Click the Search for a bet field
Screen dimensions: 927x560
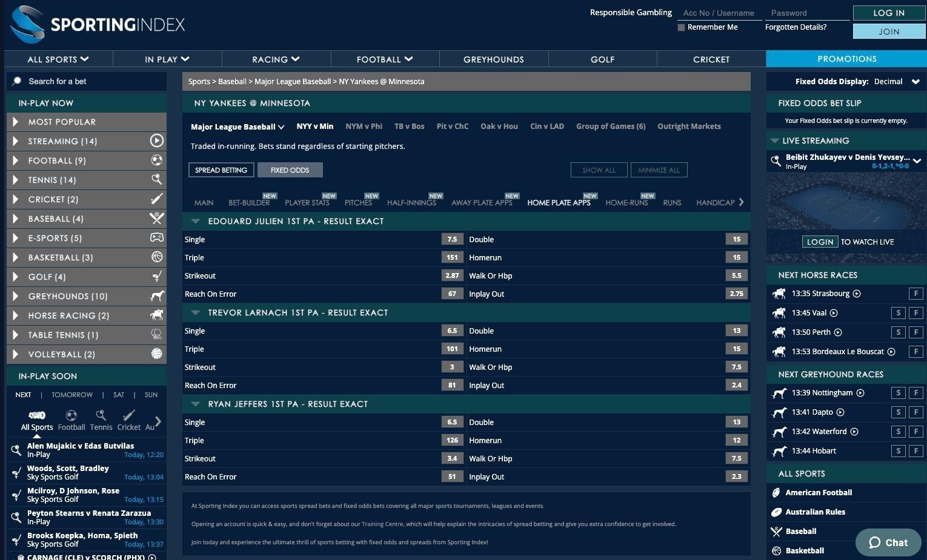pos(91,81)
